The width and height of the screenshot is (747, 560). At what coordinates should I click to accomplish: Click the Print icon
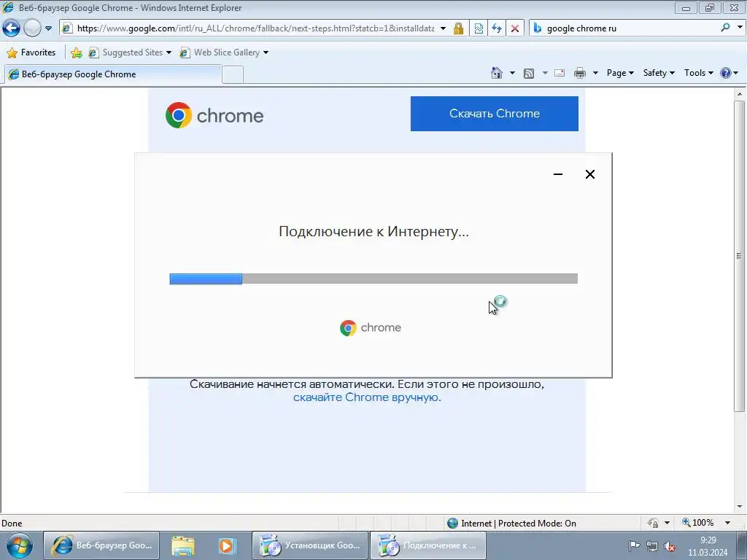580,73
